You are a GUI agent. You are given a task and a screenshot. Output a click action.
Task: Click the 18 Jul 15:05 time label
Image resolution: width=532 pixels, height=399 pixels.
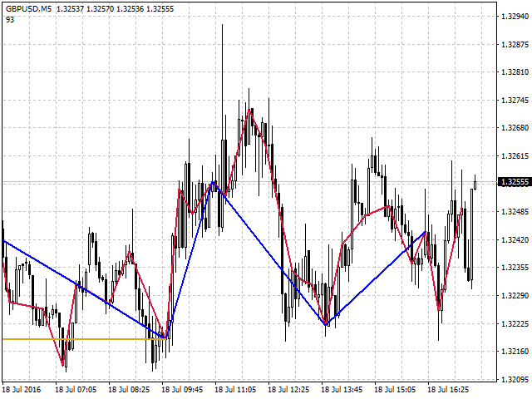tap(396, 389)
